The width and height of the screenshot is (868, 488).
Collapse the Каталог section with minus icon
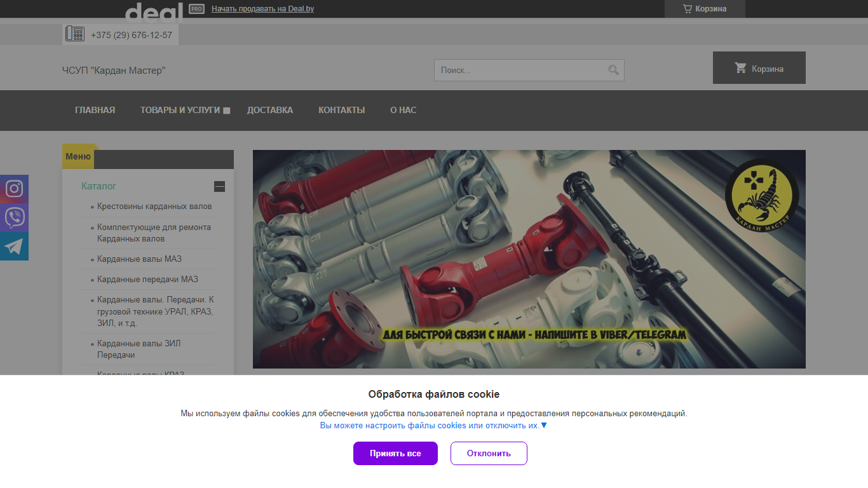point(219,186)
